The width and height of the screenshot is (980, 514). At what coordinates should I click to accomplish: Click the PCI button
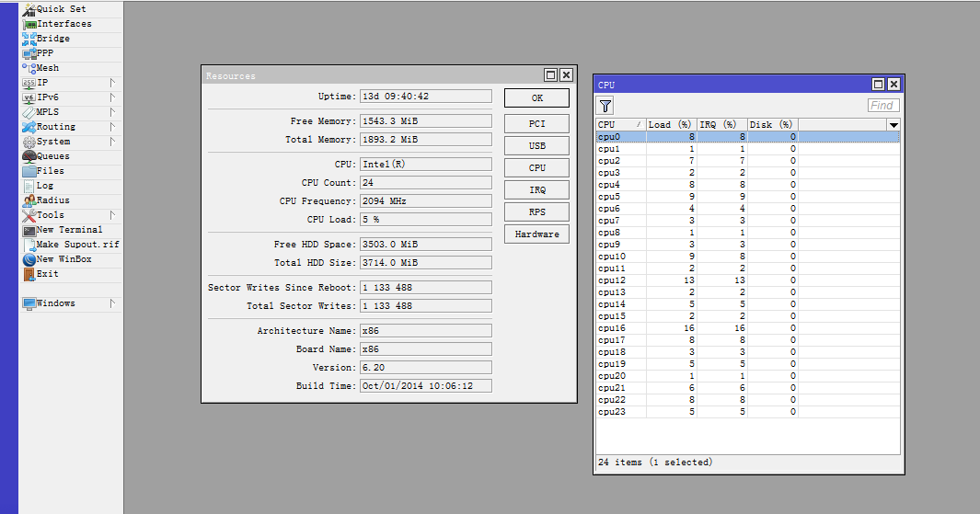click(x=536, y=123)
